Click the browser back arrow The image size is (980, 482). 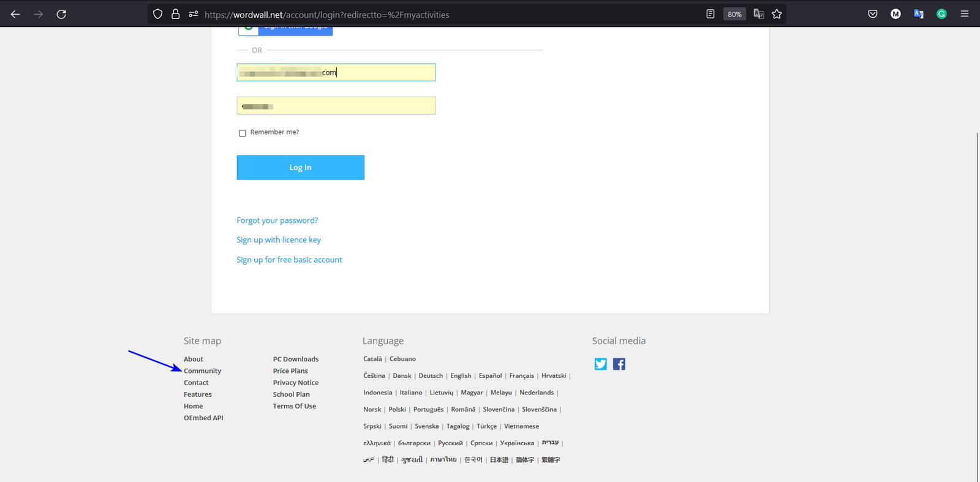(15, 14)
